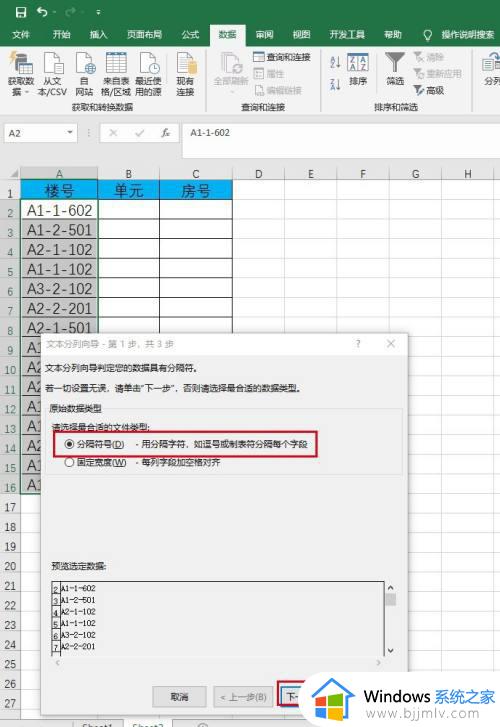Click Cancel (取消) button in wizard
Image resolution: width=500 pixels, height=727 pixels.
click(x=179, y=696)
